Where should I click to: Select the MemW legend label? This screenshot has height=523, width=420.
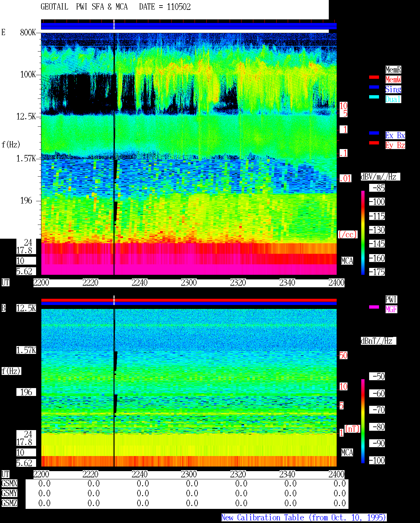pos(393,79)
